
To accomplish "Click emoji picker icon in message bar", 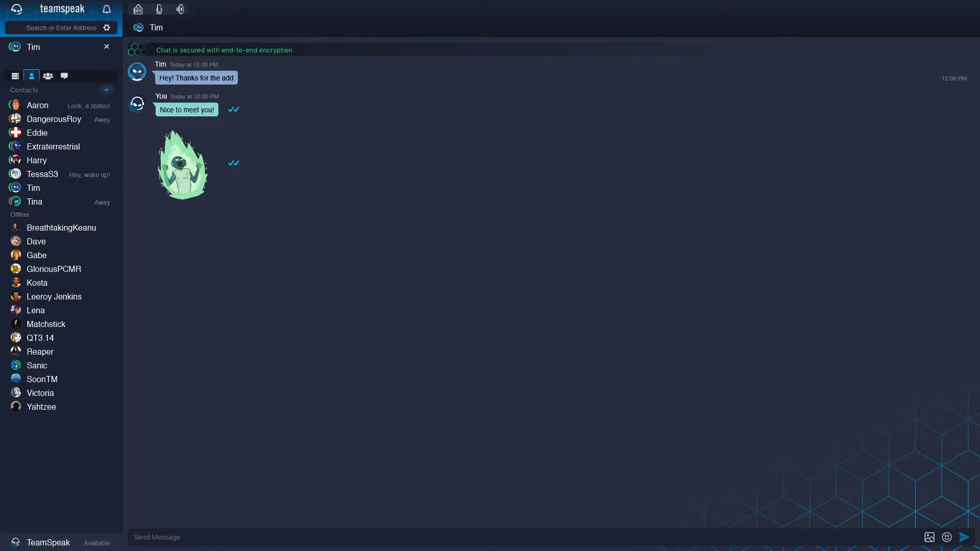I will [x=947, y=537].
